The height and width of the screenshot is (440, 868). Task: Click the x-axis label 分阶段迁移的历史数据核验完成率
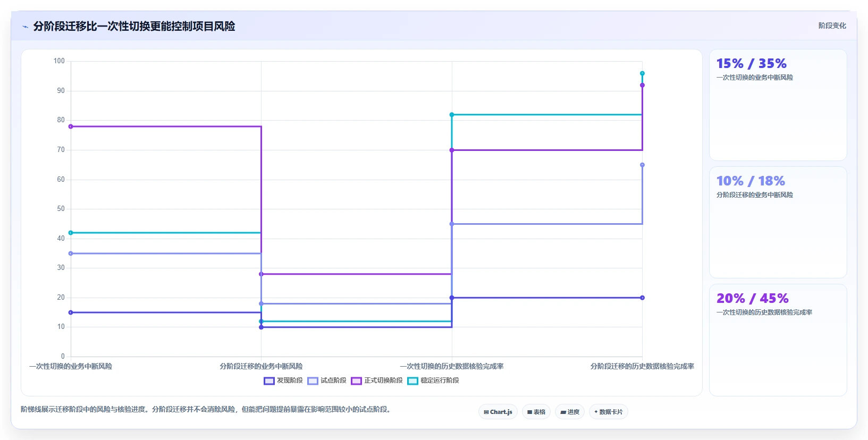(642, 366)
